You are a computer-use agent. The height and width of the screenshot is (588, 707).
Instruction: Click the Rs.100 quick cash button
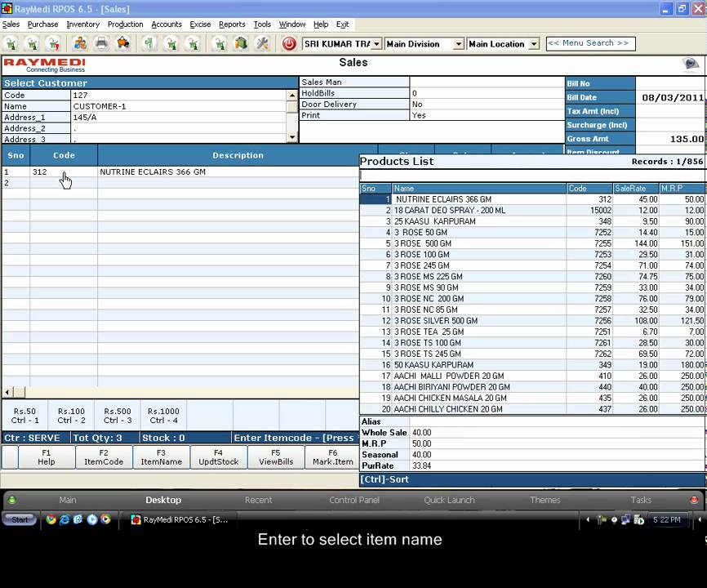tap(71, 416)
